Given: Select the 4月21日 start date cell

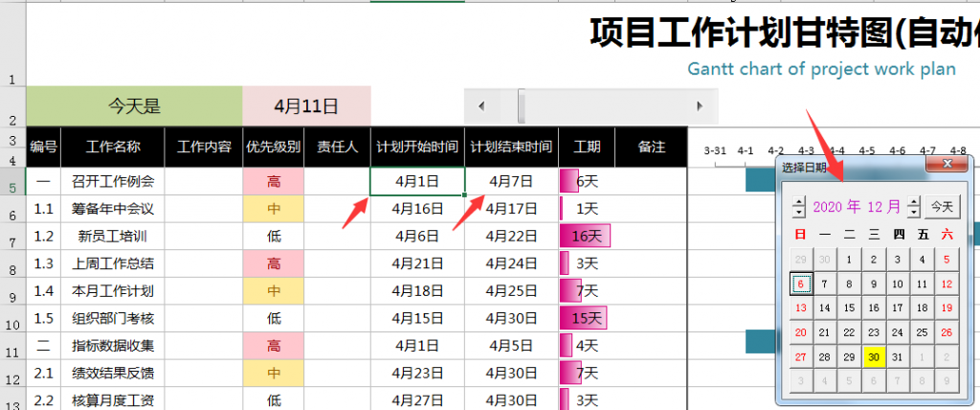Looking at the screenshot, I should 417,263.
